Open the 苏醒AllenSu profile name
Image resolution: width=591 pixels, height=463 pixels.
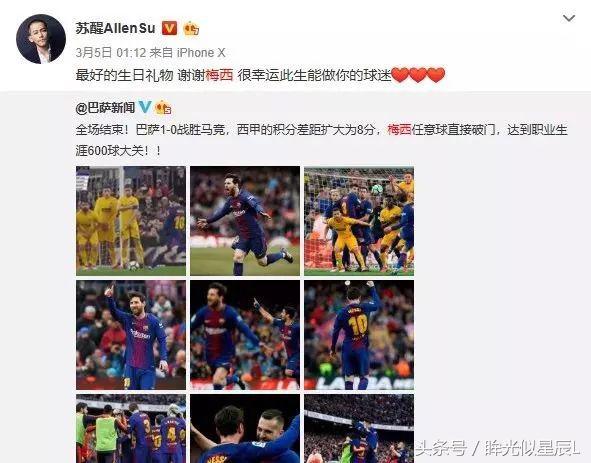[115, 28]
